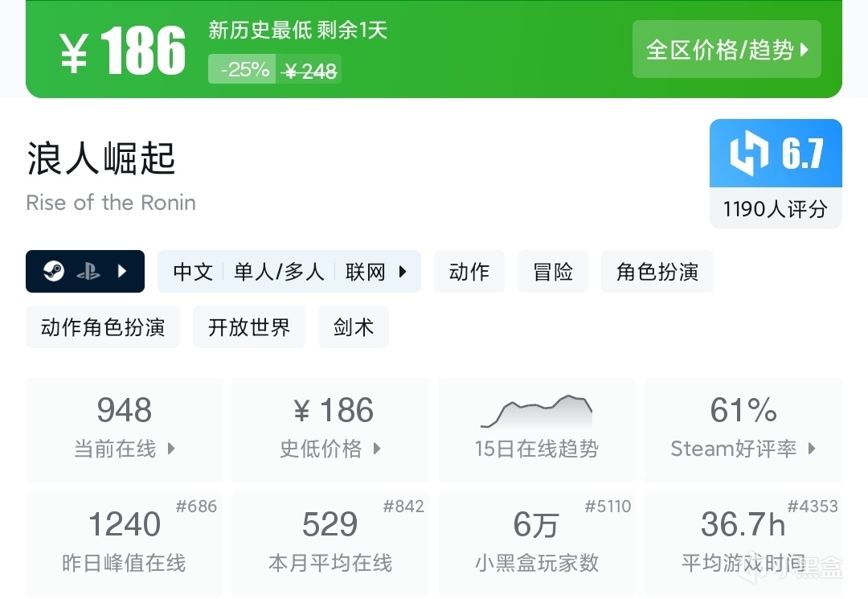Expand the 中文 单人/多人 联网 features chip
868x599 pixels.
point(289,271)
